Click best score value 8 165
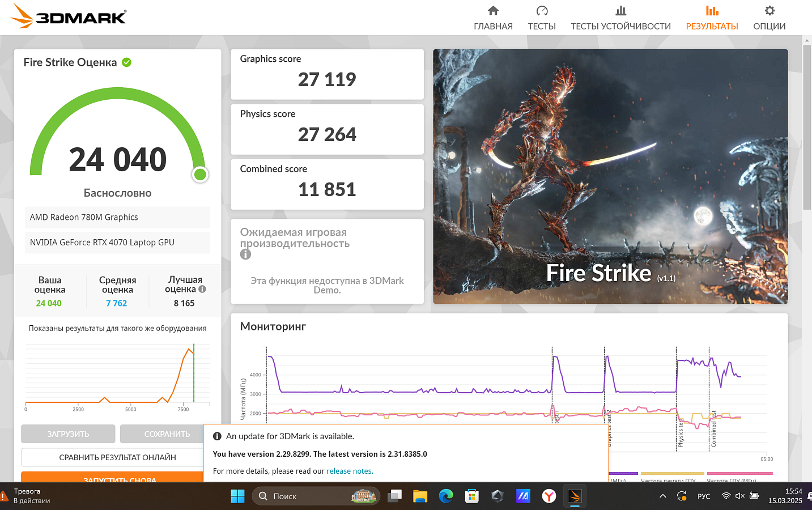812x510 pixels. [184, 303]
